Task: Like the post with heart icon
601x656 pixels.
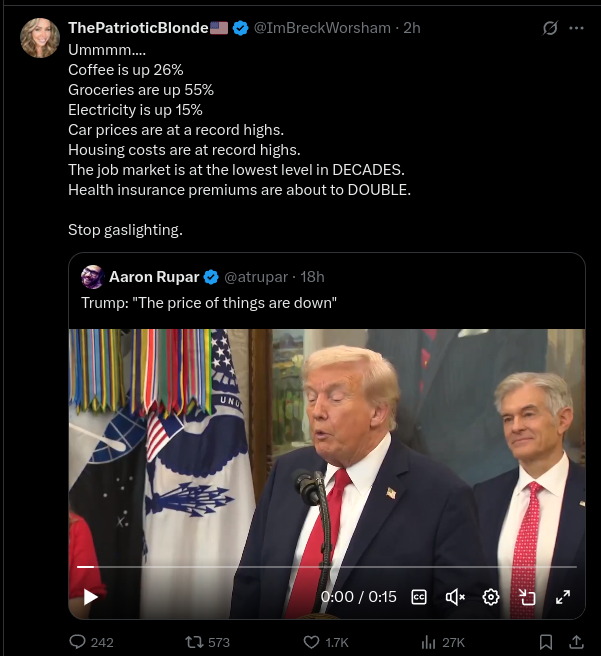Action: click(311, 642)
